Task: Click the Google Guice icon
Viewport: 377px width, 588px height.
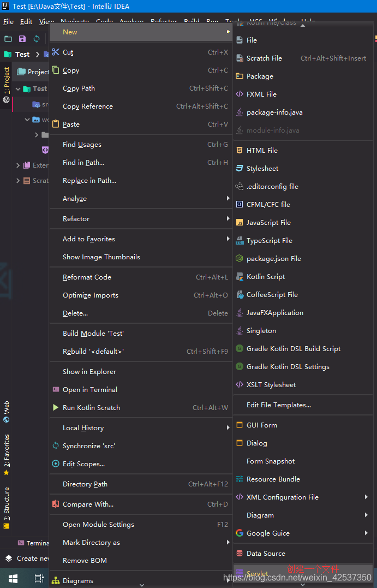Action: [x=240, y=533]
